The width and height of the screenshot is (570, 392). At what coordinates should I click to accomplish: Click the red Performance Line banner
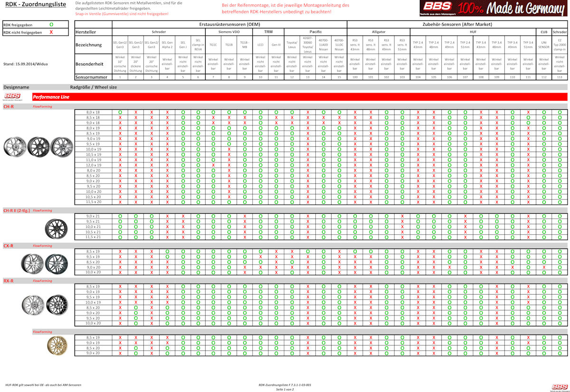tap(299, 97)
